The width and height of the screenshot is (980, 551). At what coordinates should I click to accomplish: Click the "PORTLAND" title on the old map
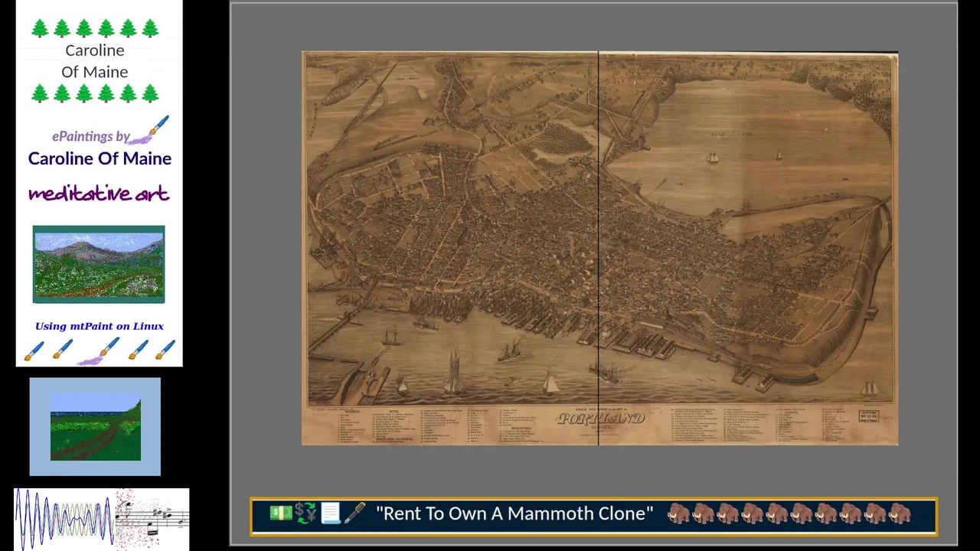pos(601,419)
